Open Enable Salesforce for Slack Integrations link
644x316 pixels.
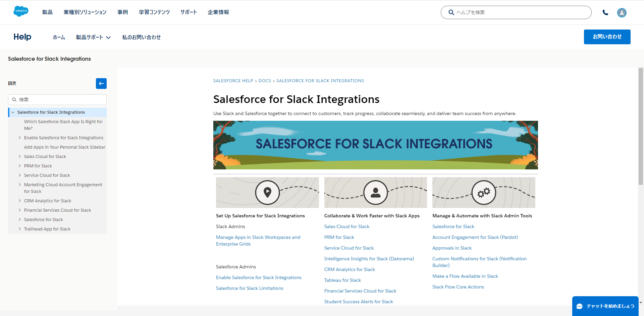pyautogui.click(x=259, y=277)
